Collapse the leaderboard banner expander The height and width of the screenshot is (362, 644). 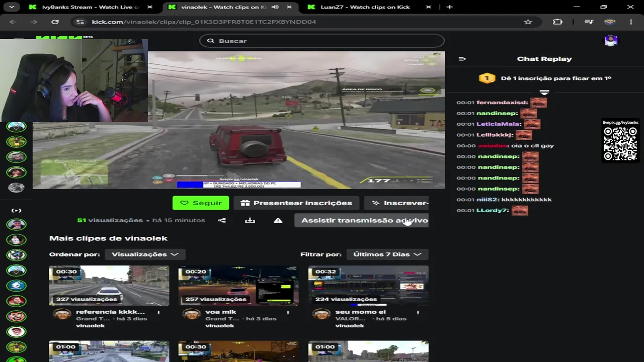coord(544,93)
